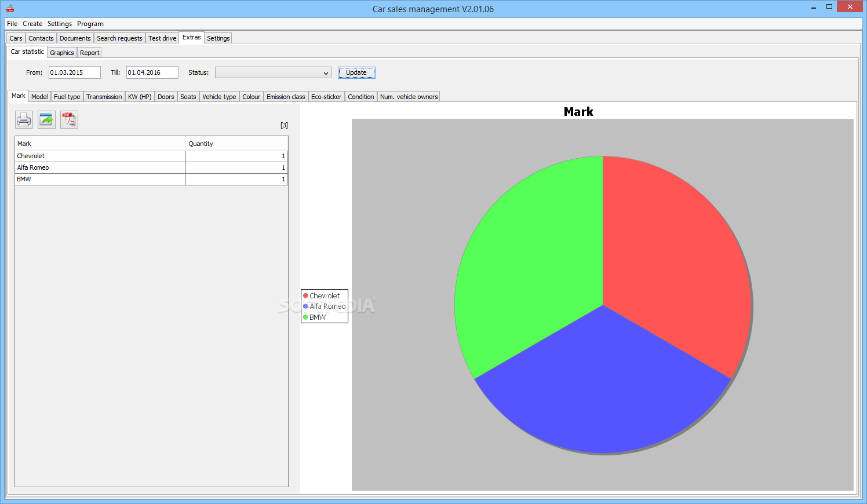The height and width of the screenshot is (504, 867).
Task: Open the File menu
Action: click(x=12, y=24)
